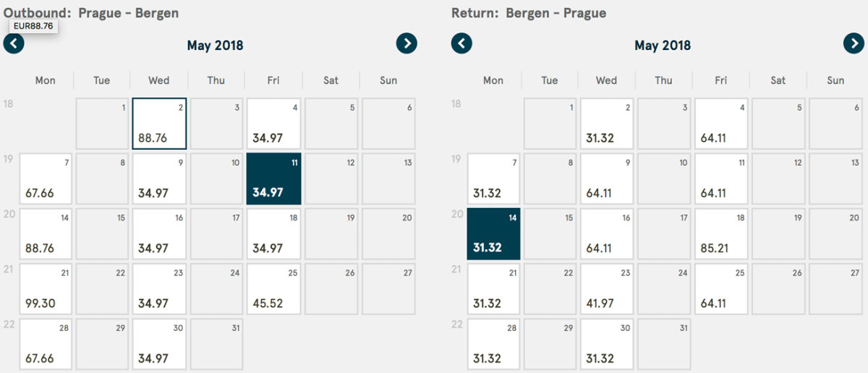The width and height of the screenshot is (868, 373).
Task: Select outbound May 30 fare 34.97
Action: coord(159,343)
